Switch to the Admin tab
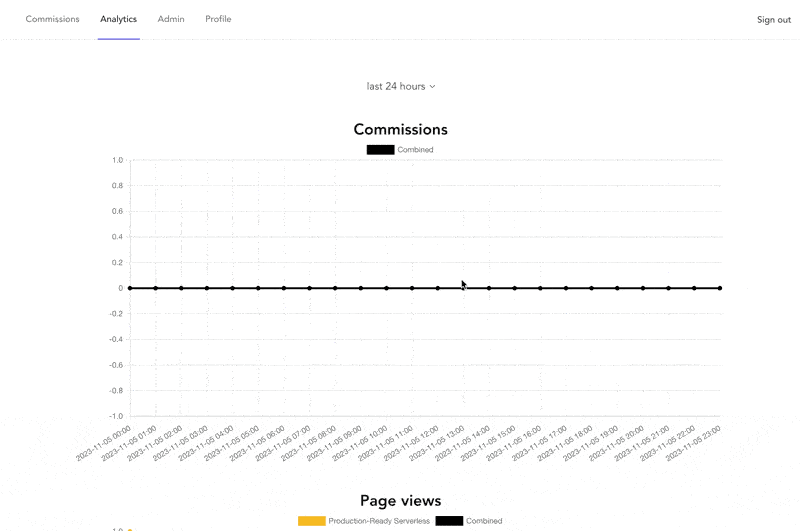Screen dimensions: 800x531 pyautogui.click(x=171, y=19)
